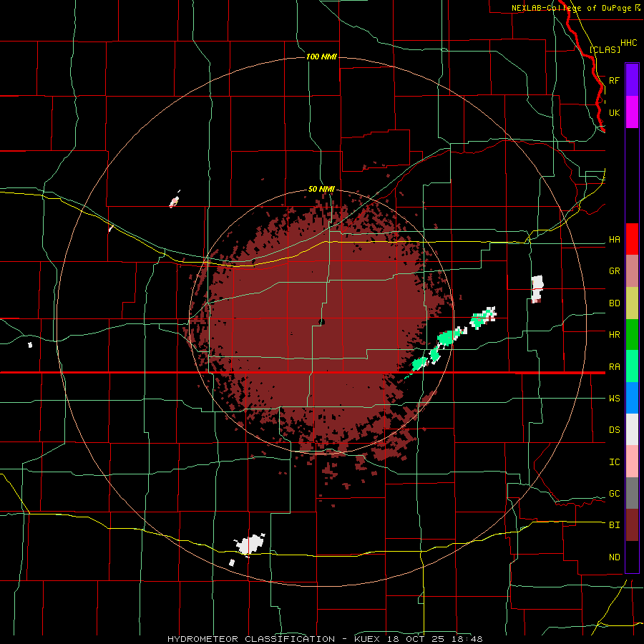Click the ND legend label

point(614,557)
